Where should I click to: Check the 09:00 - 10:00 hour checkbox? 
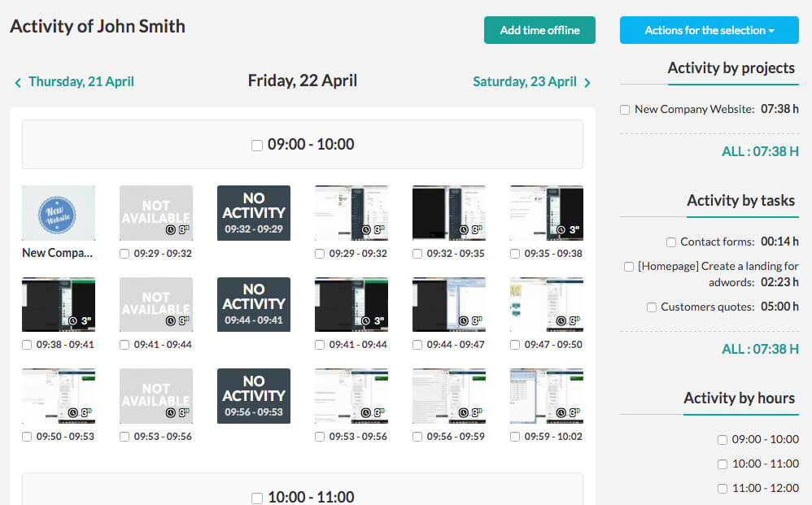click(x=256, y=144)
